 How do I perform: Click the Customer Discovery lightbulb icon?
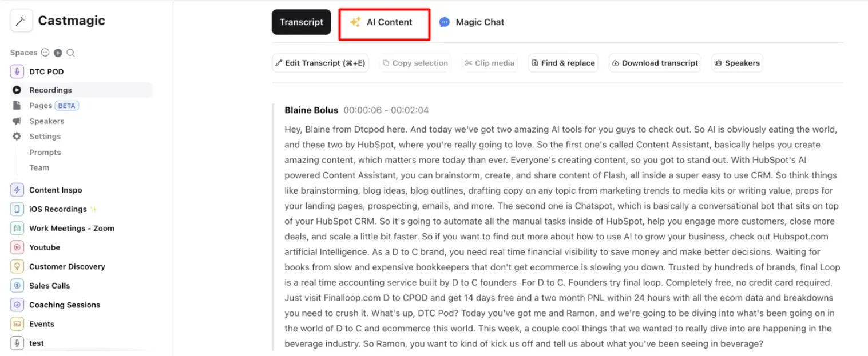(x=17, y=266)
